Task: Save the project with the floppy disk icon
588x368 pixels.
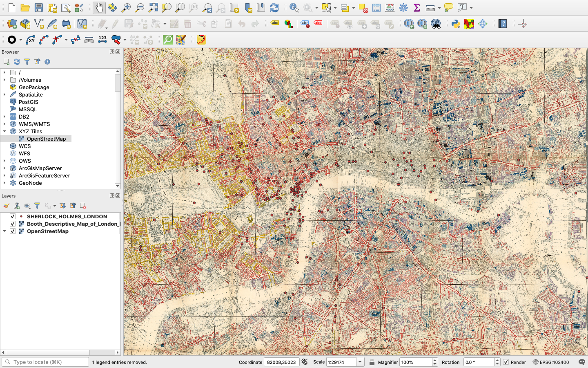Action: point(39,8)
